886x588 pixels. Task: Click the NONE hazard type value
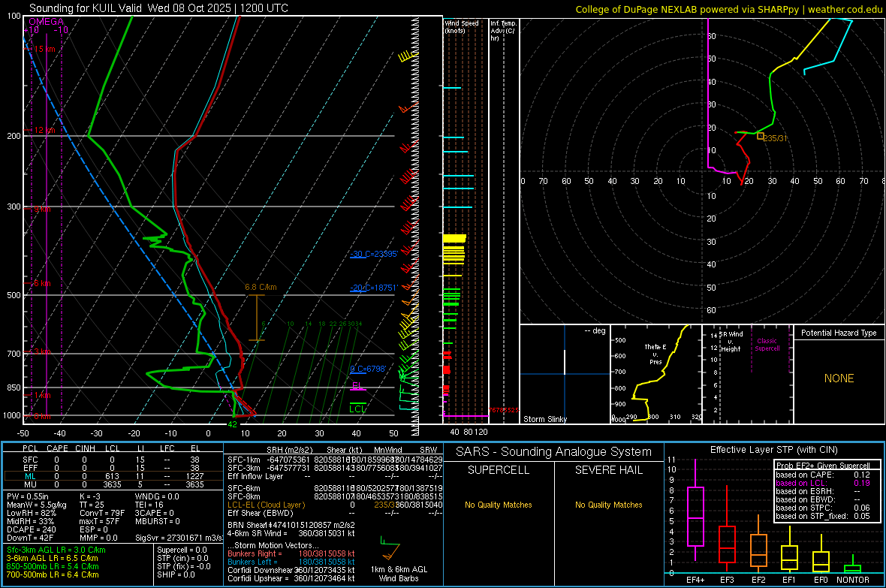[x=839, y=378]
